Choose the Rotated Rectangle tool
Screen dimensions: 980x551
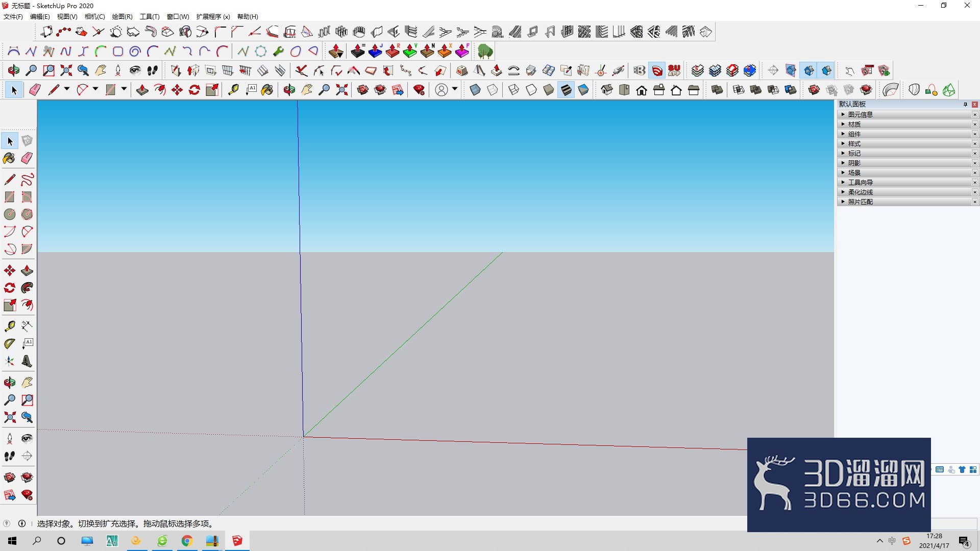pyautogui.click(x=27, y=197)
